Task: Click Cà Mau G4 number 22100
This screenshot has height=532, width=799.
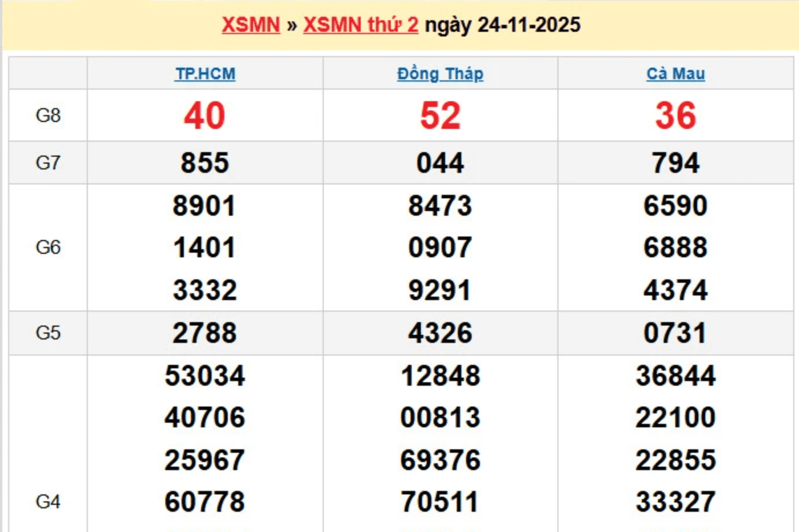Action: [675, 418]
